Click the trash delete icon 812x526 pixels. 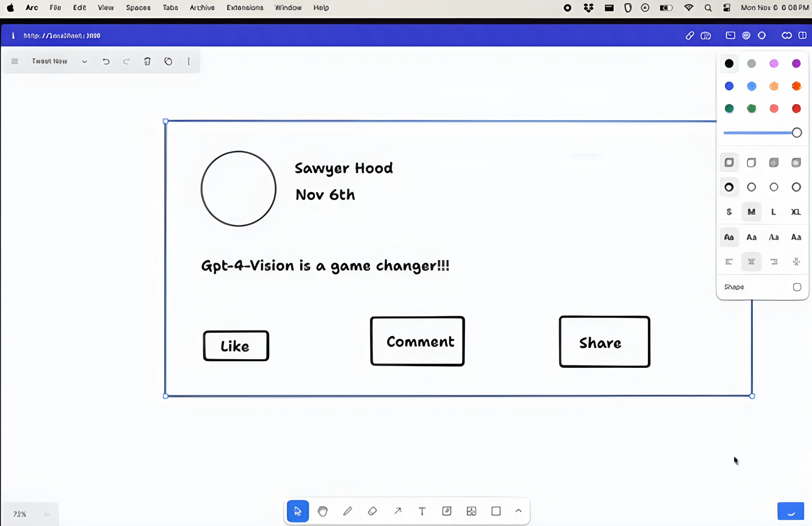(x=147, y=62)
